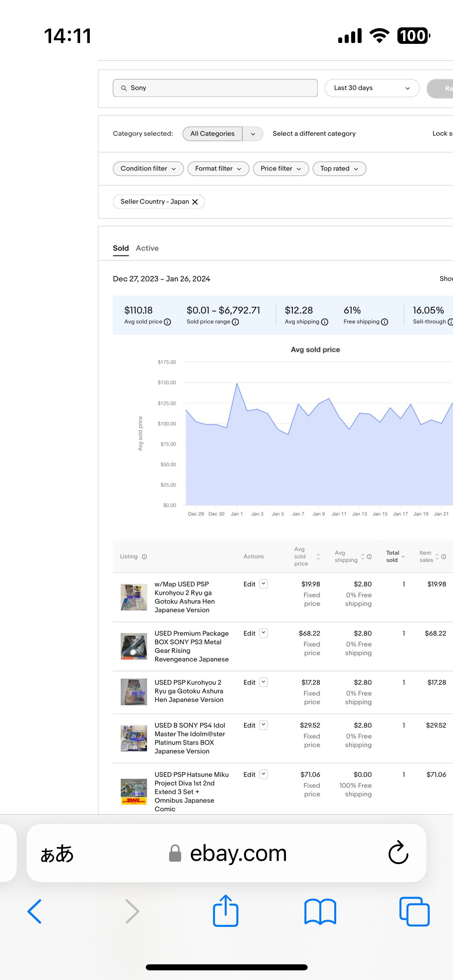Switch to the Sold tab
Image resolution: width=453 pixels, height=980 pixels.
[x=121, y=248]
